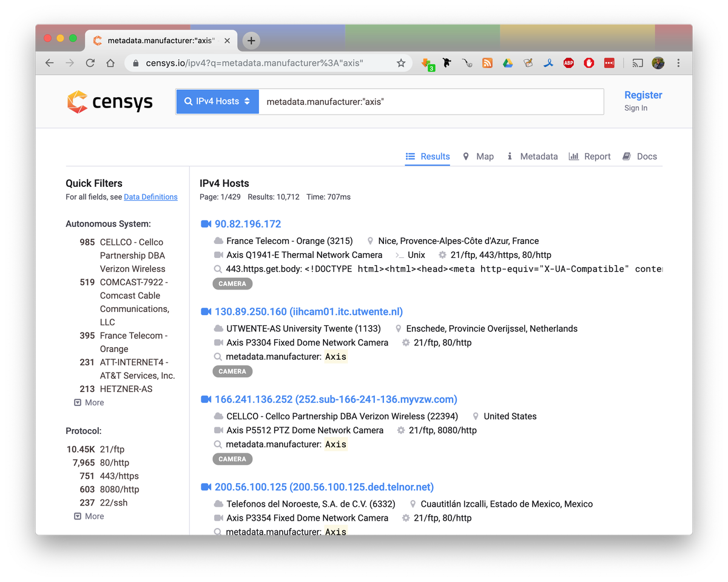This screenshot has height=582, width=728.
Task: Click camera icon beside 130.89.250.160
Action: 206,312
